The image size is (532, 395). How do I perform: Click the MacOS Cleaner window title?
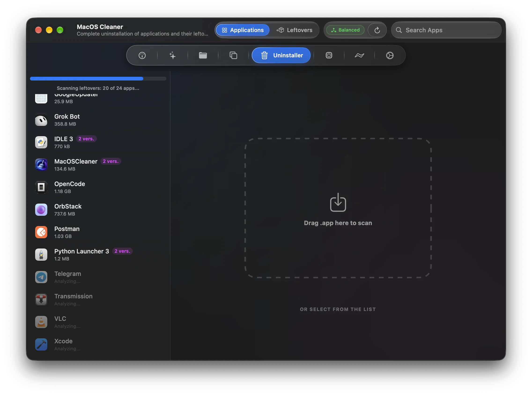click(100, 27)
